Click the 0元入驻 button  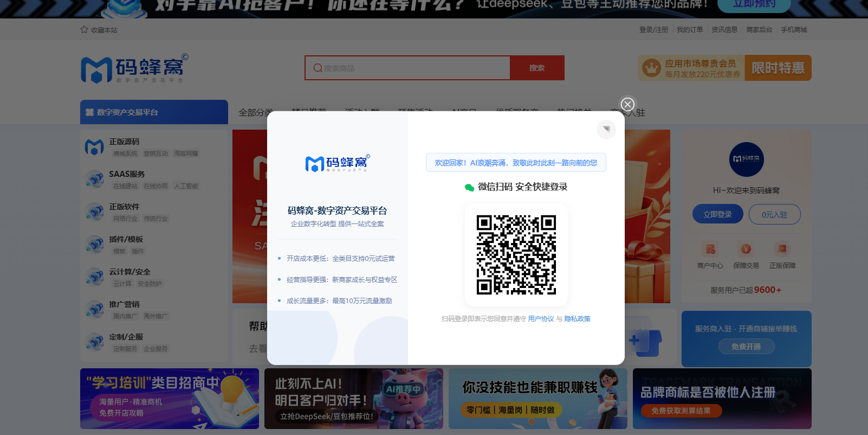[775, 214]
